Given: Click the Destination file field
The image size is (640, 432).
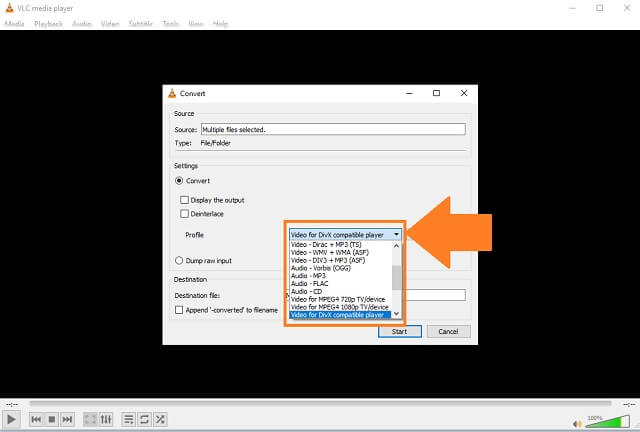Looking at the screenshot, I should tap(434, 295).
